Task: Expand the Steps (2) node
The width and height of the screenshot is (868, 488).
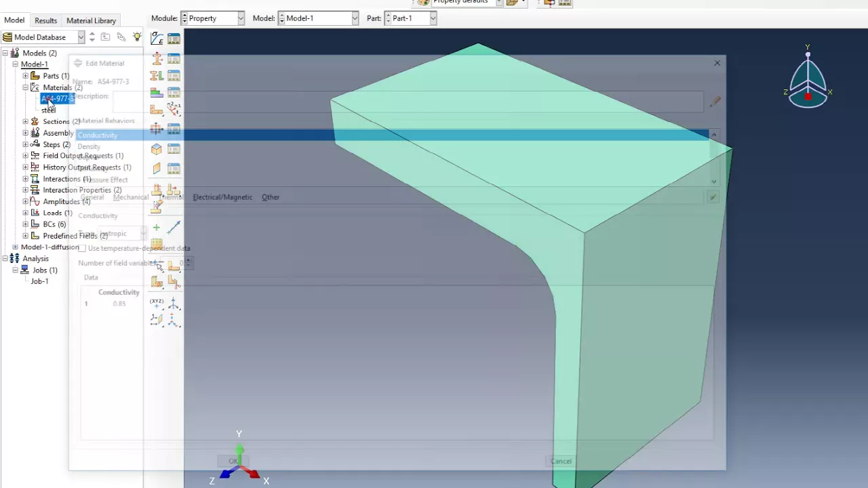Action: [25, 144]
